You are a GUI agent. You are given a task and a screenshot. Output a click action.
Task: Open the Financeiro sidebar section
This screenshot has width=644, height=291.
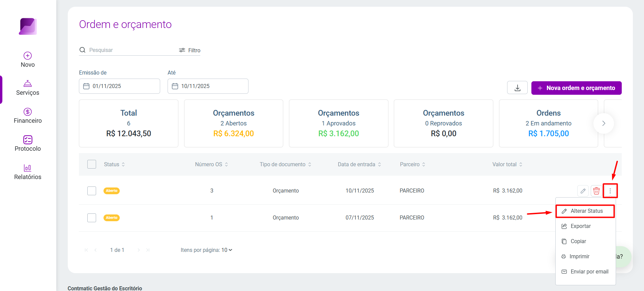coord(28,116)
